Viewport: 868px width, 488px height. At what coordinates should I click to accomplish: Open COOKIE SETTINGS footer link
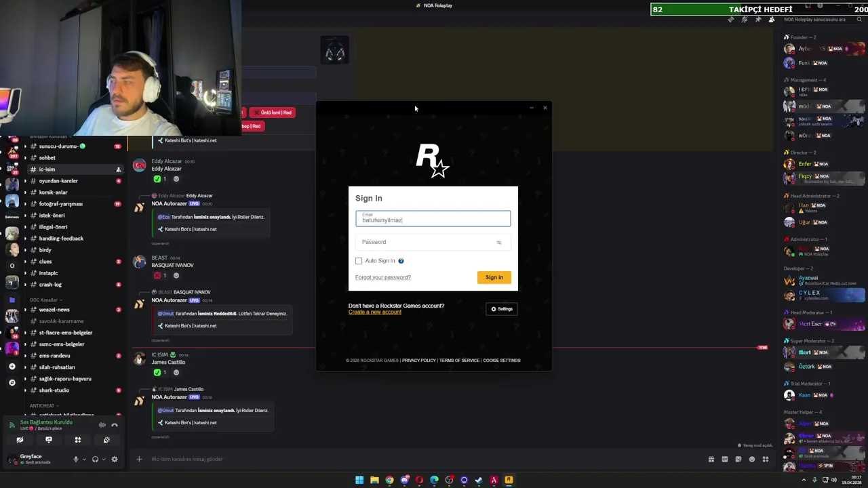tap(502, 361)
